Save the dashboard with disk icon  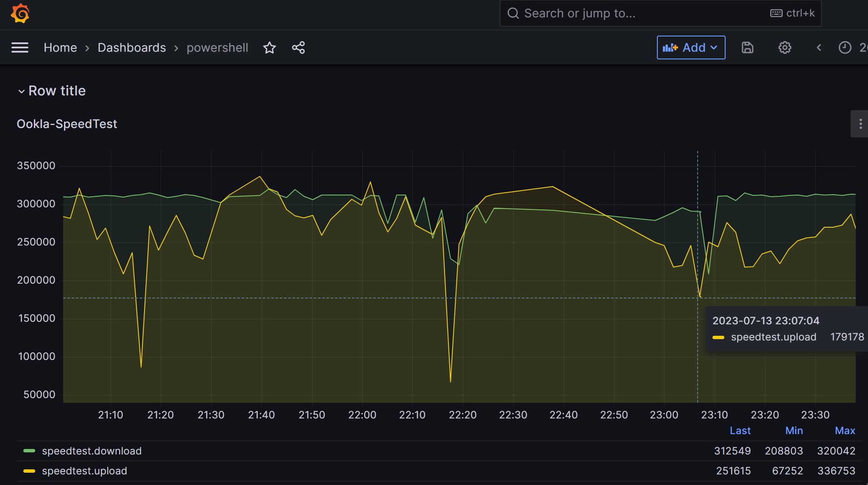coord(748,47)
